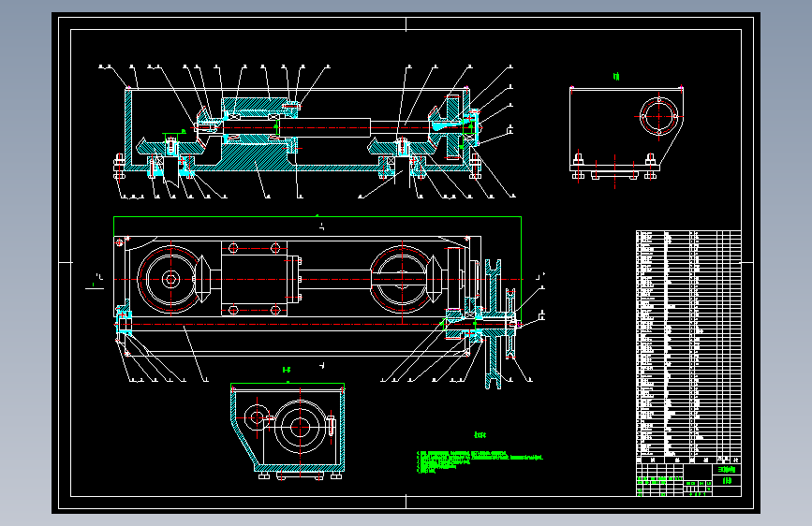The height and width of the screenshot is (526, 812).
Task: Click the right bevel gear circle in plan view
Action: [x=403, y=280]
